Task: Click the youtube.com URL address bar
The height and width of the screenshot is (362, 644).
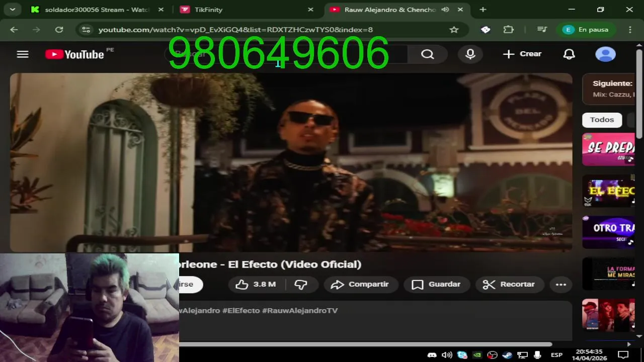Action: 235,30
